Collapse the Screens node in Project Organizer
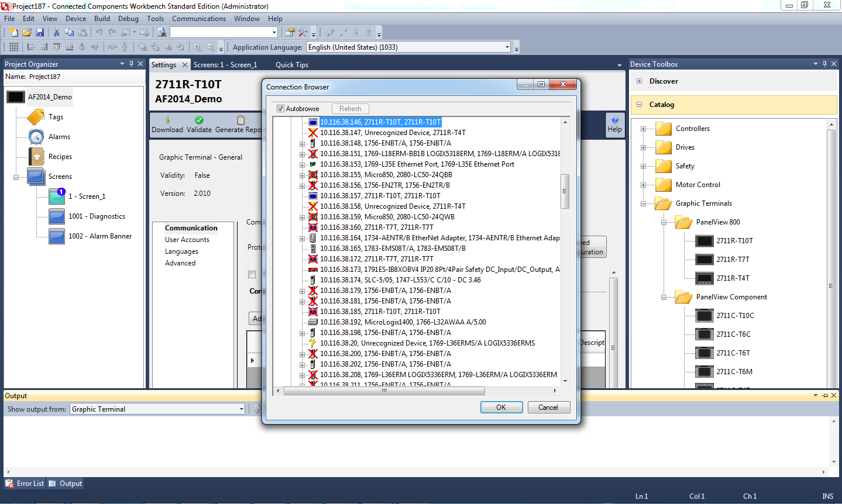 tap(16, 177)
